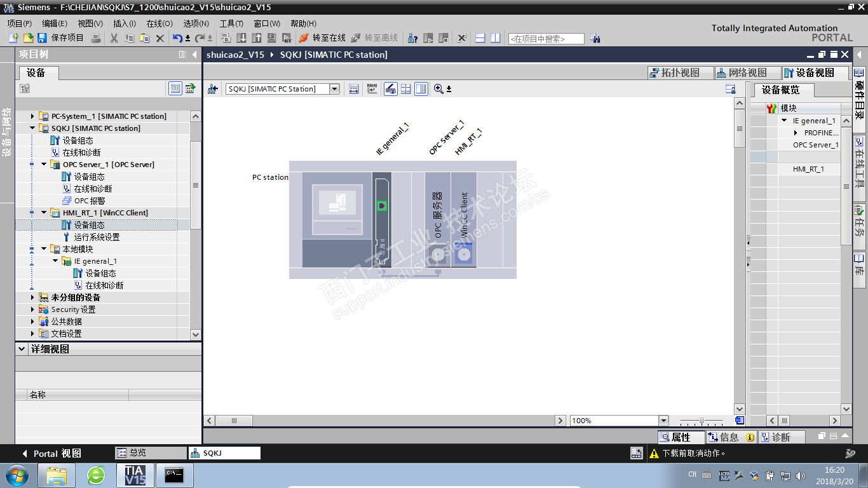Launch TIA V15 from the taskbar
Image resolution: width=868 pixels, height=488 pixels.
point(135,475)
